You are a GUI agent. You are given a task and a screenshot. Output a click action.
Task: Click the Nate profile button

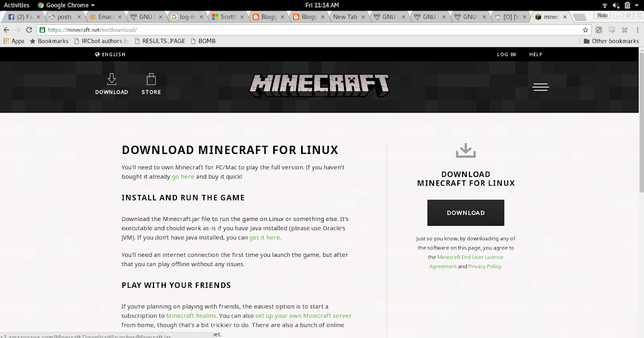pyautogui.click(x=602, y=15)
